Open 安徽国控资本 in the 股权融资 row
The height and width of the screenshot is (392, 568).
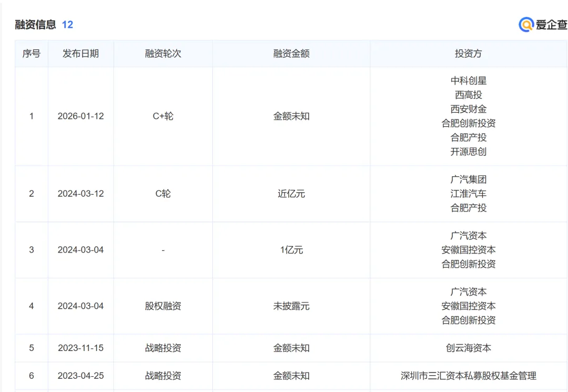point(469,306)
